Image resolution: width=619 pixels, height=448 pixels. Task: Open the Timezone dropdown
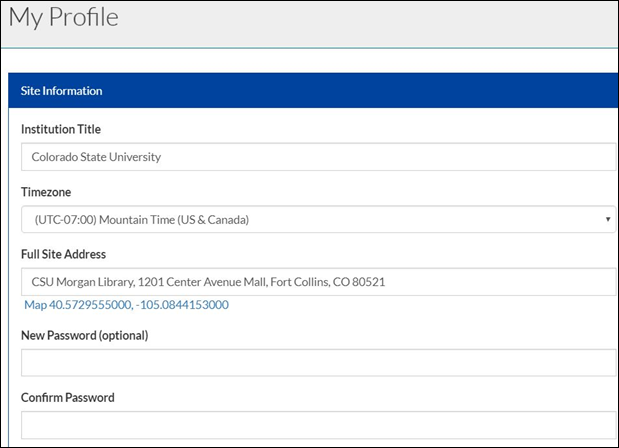pyautogui.click(x=318, y=219)
